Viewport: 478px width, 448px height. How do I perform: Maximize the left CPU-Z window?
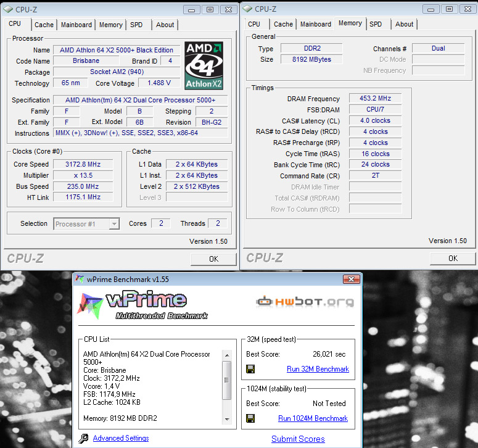pyautogui.click(x=210, y=10)
